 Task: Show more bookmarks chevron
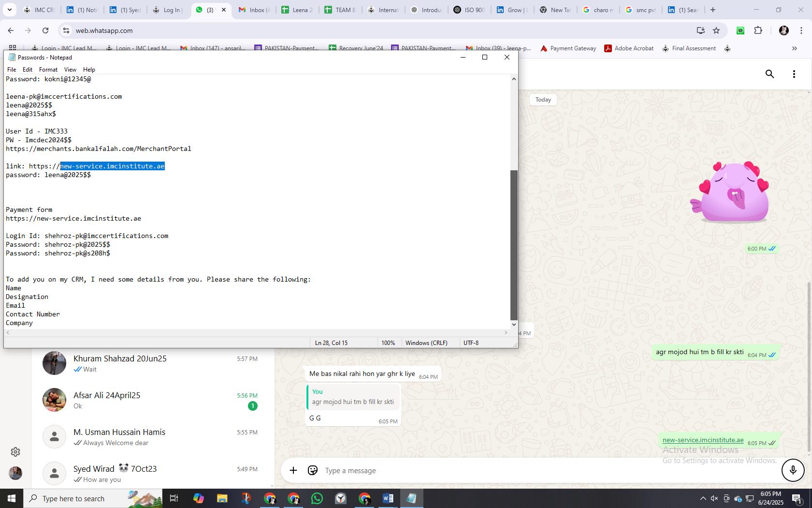tap(794, 48)
